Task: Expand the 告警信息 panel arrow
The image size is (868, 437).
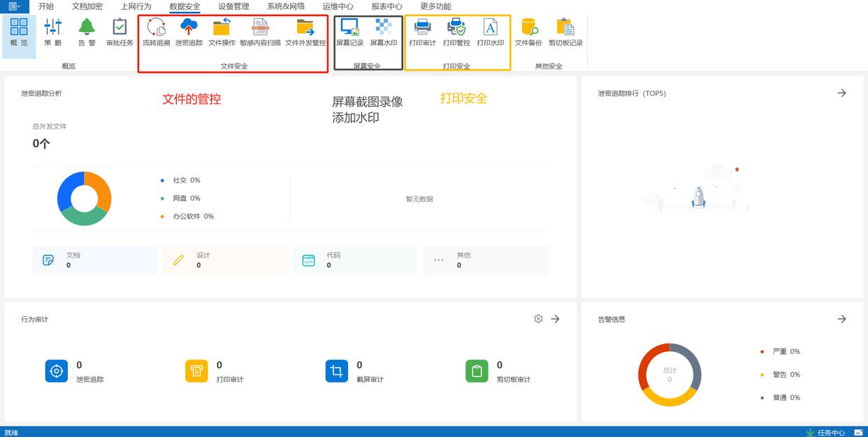Action: (x=841, y=319)
